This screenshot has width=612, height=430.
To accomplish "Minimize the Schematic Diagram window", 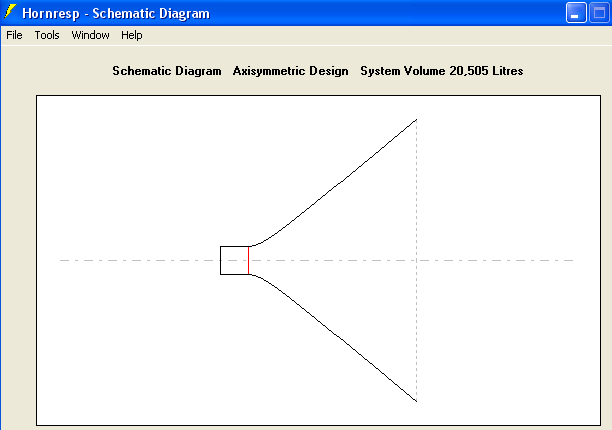I will [x=577, y=13].
